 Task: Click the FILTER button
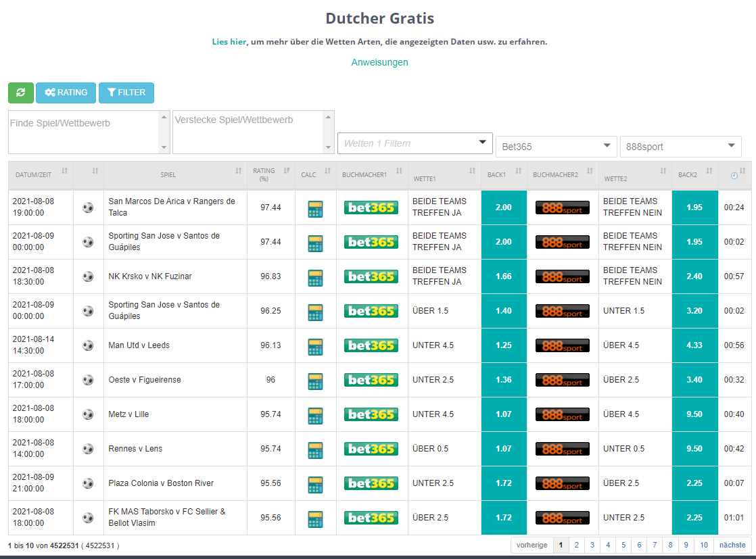[126, 93]
